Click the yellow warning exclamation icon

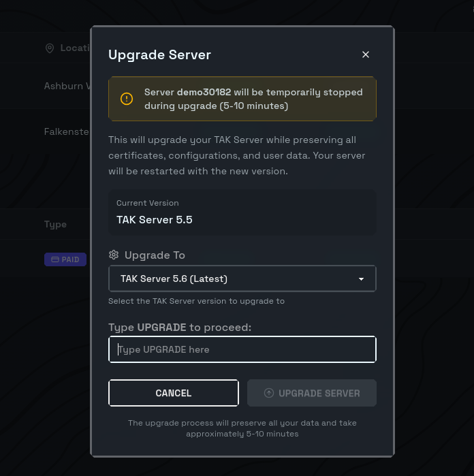(127, 99)
